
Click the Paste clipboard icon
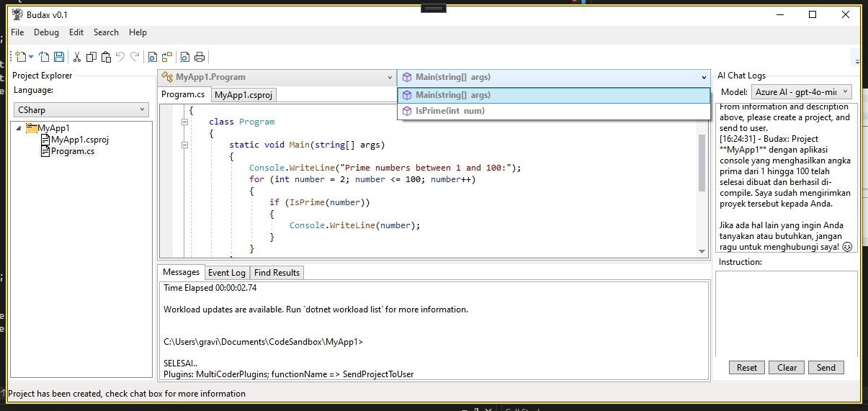106,57
